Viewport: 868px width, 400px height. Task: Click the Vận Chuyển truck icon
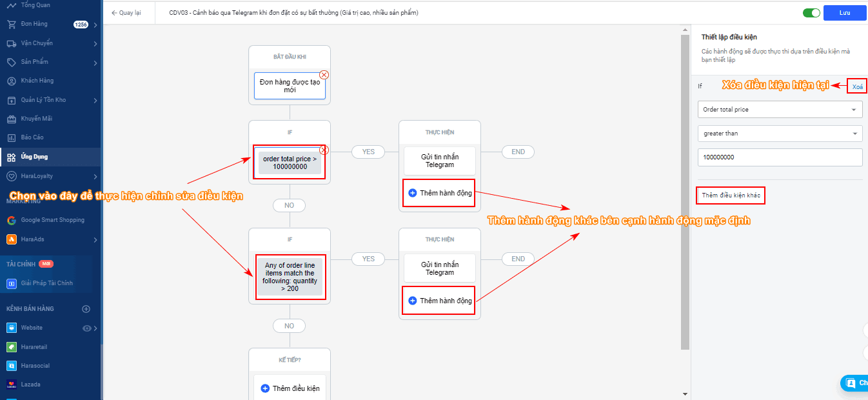(12, 43)
